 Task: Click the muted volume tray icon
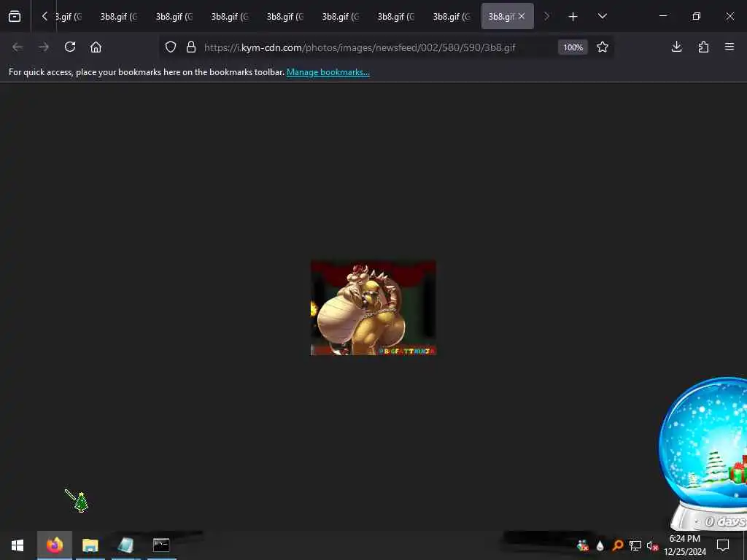652,545
